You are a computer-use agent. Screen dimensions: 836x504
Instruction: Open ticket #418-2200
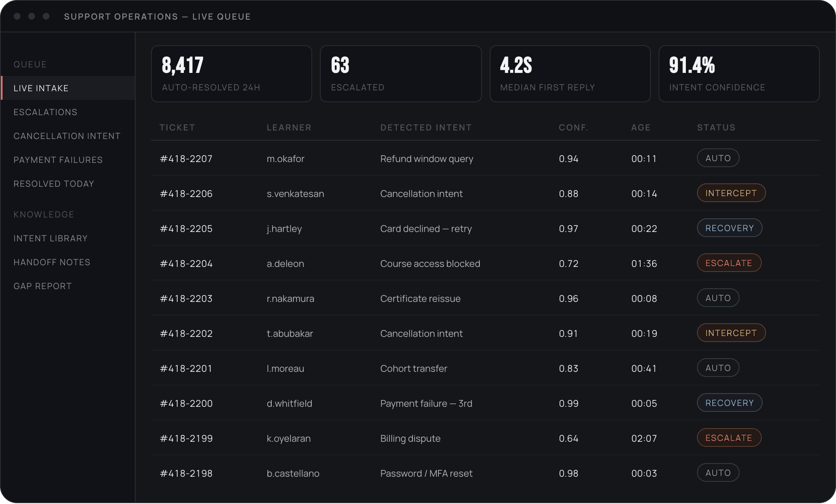click(x=186, y=403)
